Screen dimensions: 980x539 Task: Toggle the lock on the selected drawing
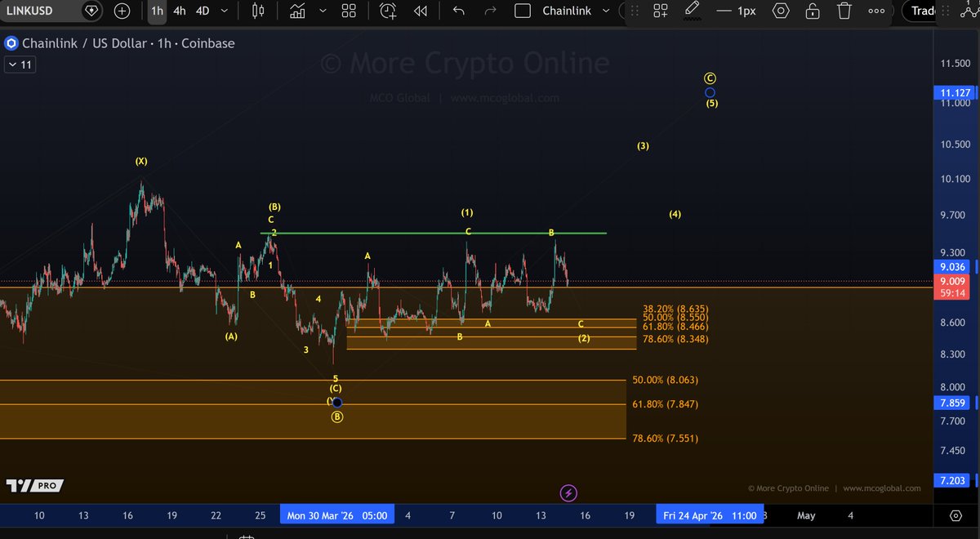click(x=813, y=11)
